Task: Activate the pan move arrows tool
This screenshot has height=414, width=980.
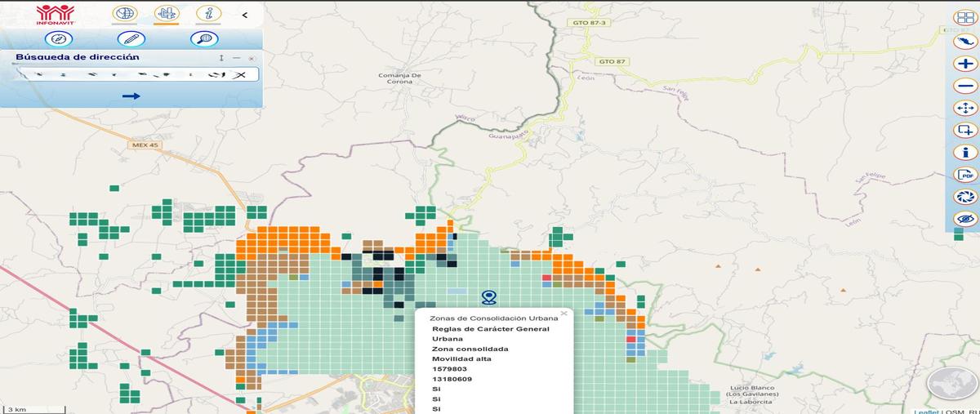Action: (965, 108)
